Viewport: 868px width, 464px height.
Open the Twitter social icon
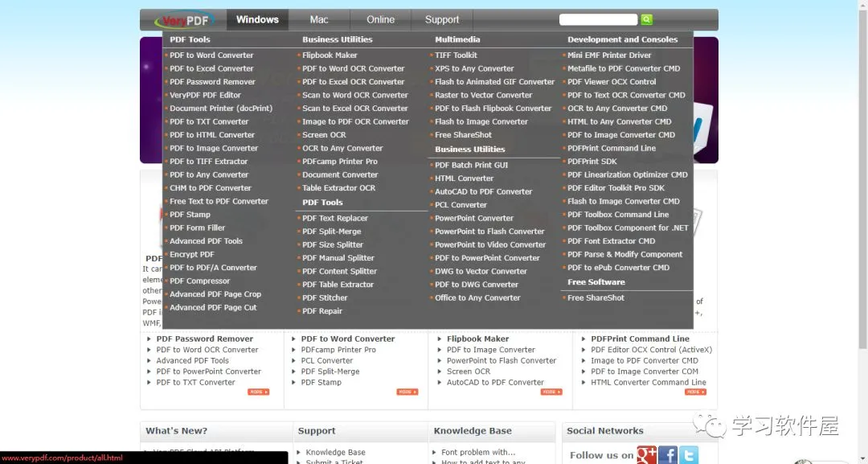point(689,455)
